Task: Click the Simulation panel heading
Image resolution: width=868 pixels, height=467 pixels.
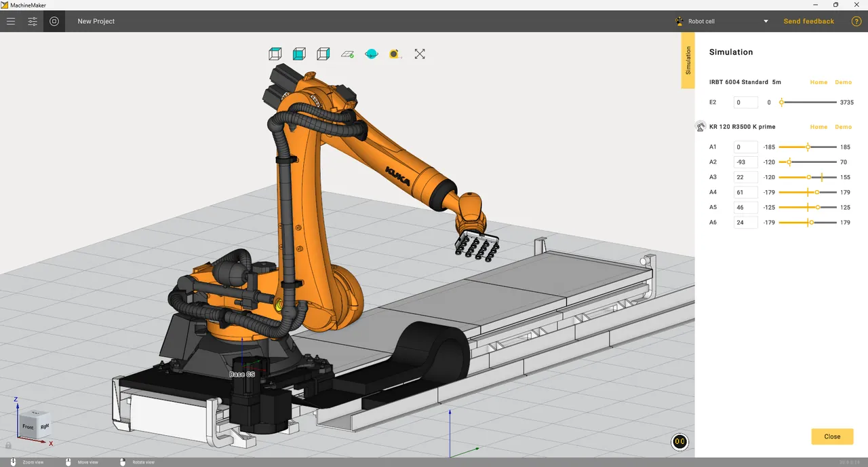Action: point(731,52)
